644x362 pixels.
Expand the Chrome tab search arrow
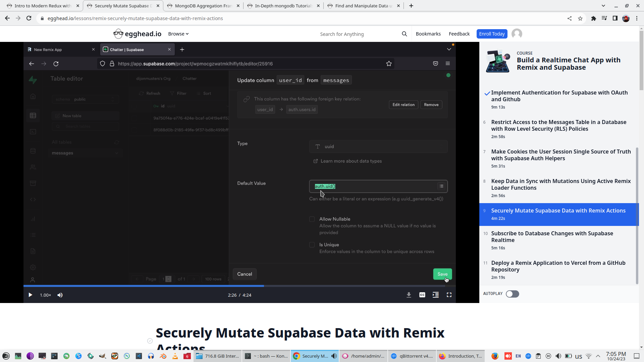[x=603, y=6]
